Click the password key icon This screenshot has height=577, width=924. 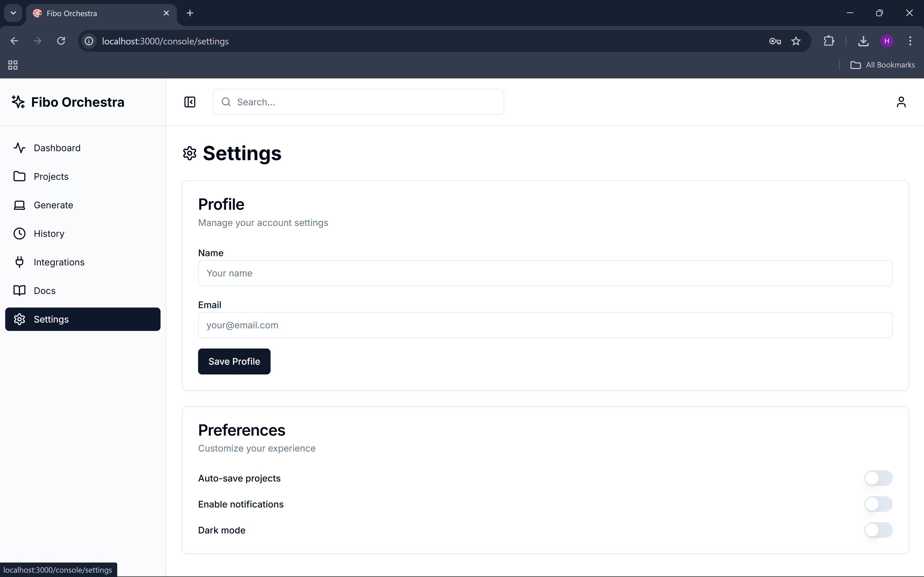[x=775, y=41]
